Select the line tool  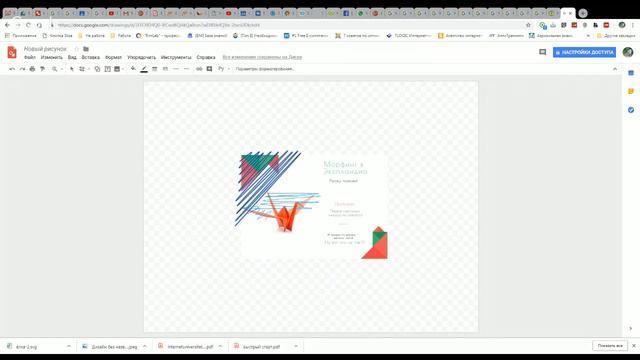click(x=82, y=69)
